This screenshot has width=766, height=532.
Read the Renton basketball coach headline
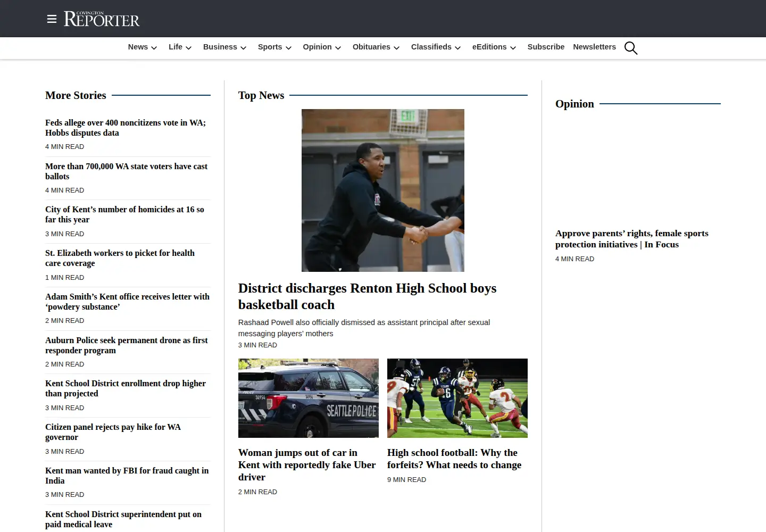(x=367, y=296)
